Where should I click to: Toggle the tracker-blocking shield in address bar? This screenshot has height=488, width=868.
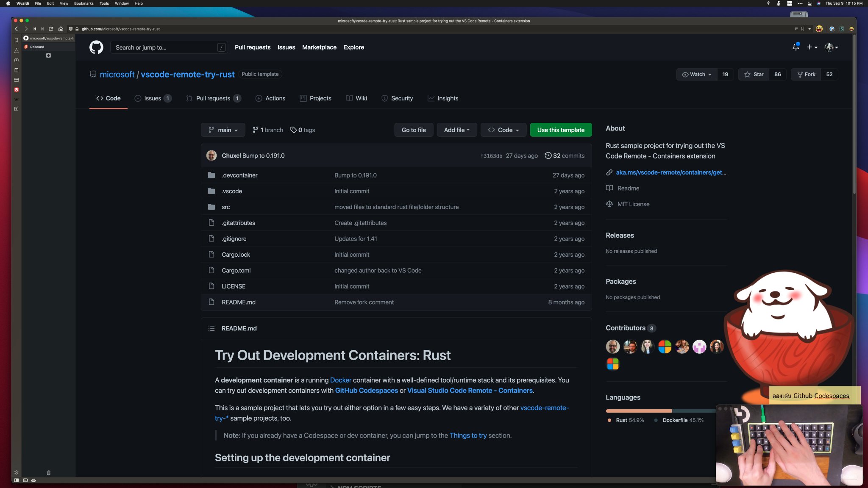point(70,29)
